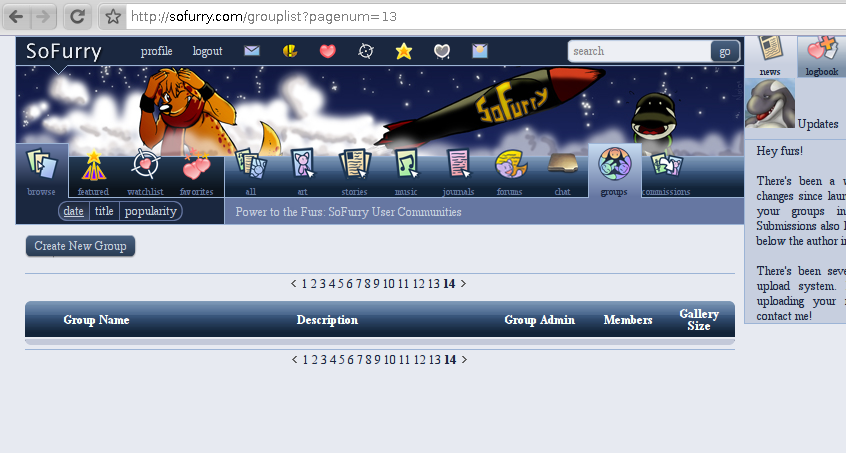
Task: Go to page 14 in top pagination
Action: (449, 284)
